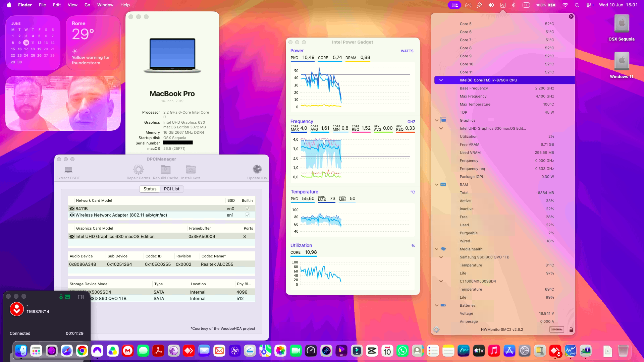This screenshot has height=362, width=644.
Task: Collapse the RAM section in HWMonitorSMC2
Action: coord(437,185)
